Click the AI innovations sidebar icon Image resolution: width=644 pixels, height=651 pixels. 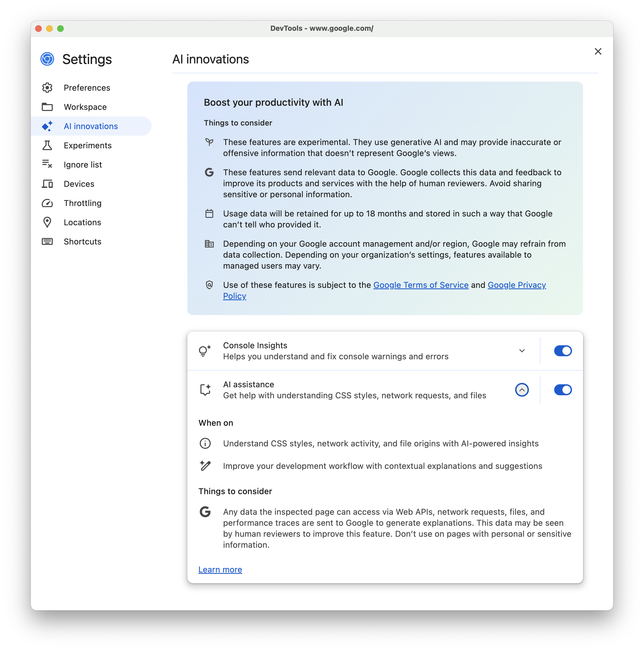47,126
